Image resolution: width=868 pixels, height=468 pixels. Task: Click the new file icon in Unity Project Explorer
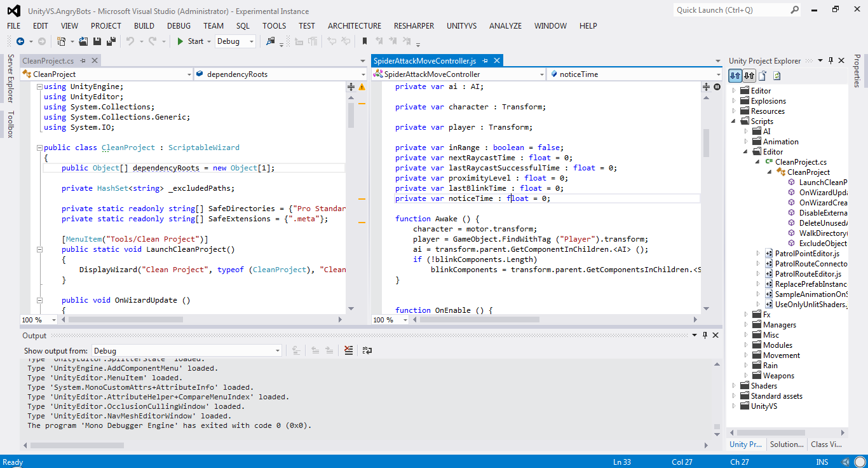pyautogui.click(x=763, y=76)
